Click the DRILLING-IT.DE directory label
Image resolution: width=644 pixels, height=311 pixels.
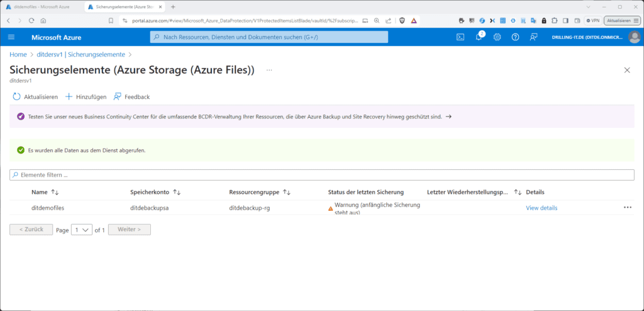tap(587, 37)
